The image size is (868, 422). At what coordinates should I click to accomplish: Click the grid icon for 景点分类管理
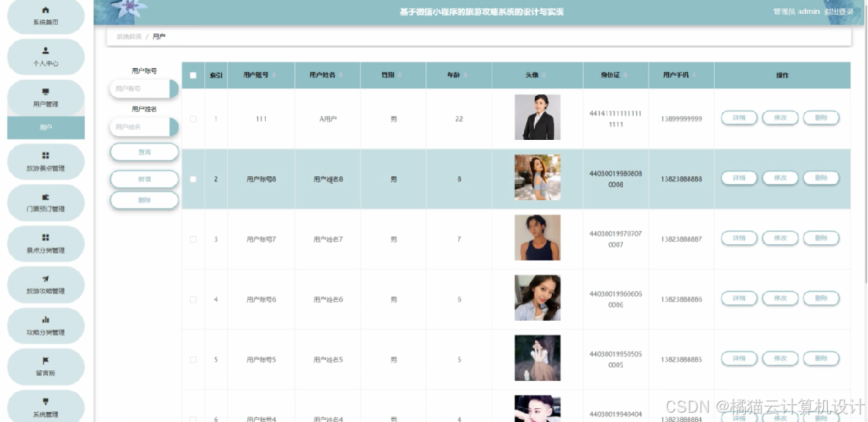pos(46,237)
